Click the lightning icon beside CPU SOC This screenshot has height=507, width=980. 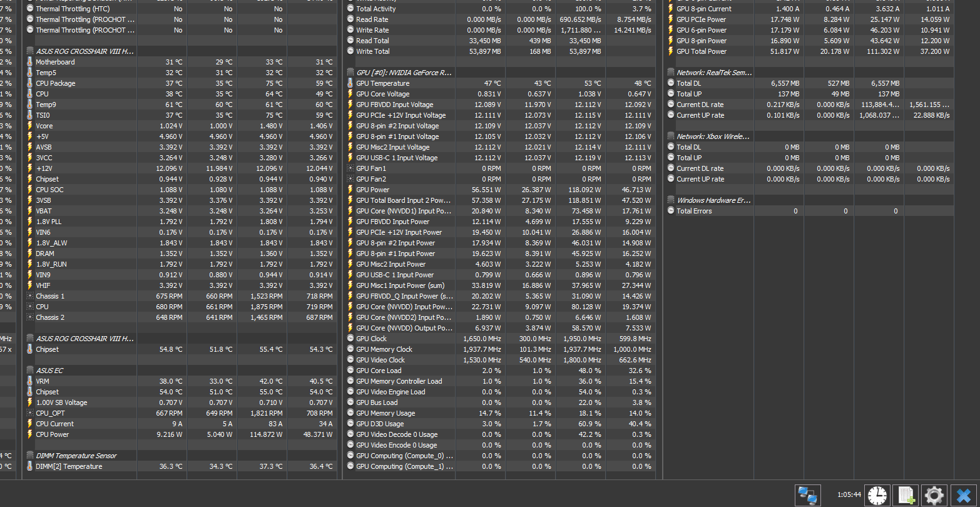point(30,190)
